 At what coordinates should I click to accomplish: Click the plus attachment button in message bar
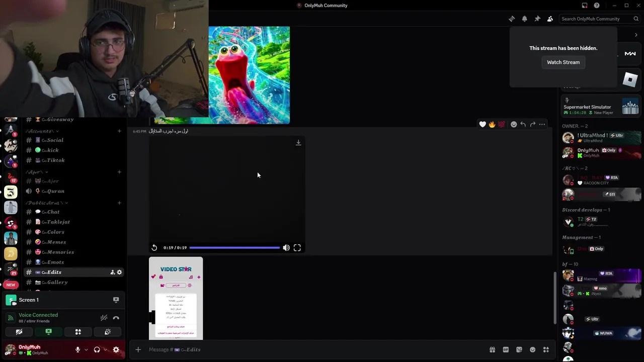click(138, 349)
